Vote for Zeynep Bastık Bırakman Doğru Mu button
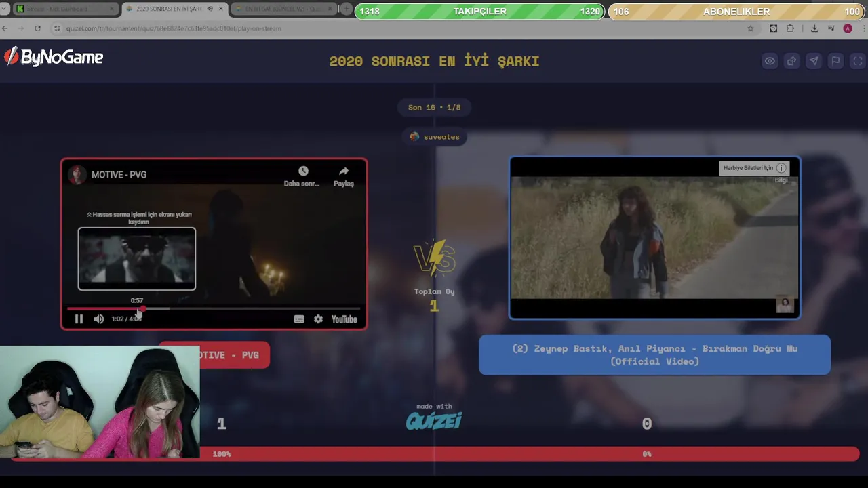Viewport: 868px width, 488px height. pyautogui.click(x=654, y=355)
